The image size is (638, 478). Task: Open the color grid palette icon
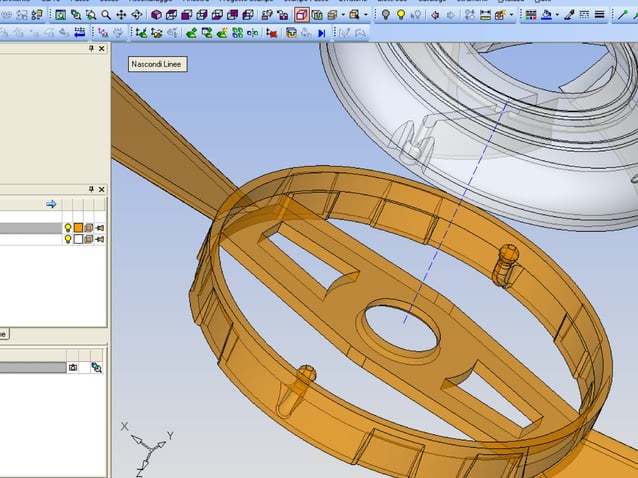[x=531, y=15]
